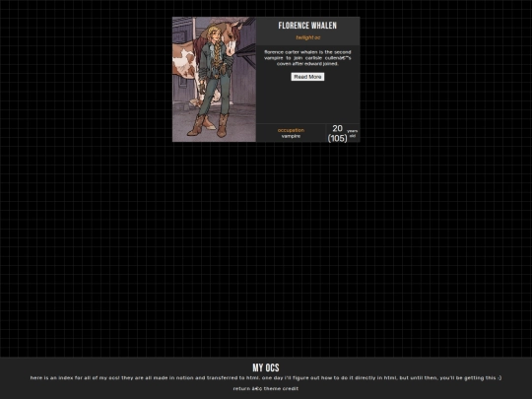Click the 'occupation' label in the card

click(291, 130)
